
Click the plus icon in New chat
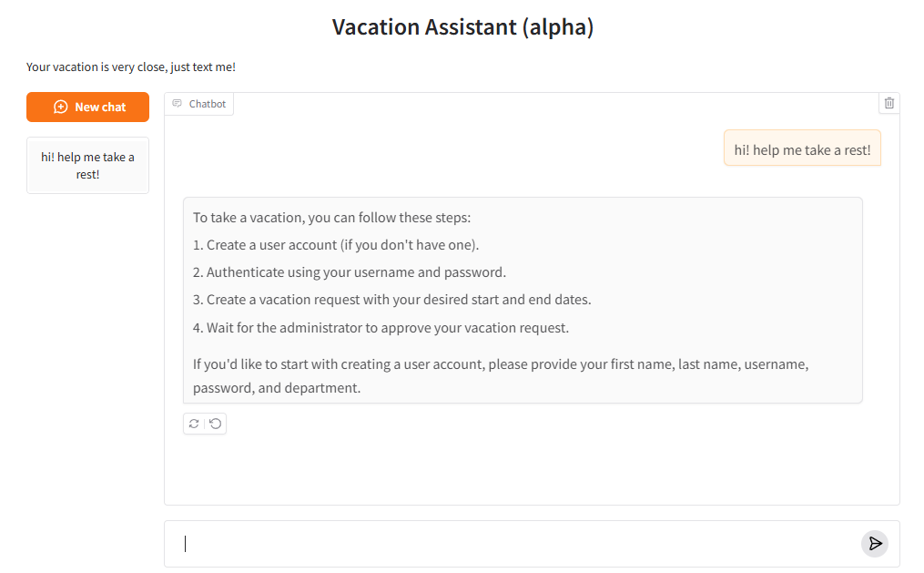pyautogui.click(x=61, y=107)
